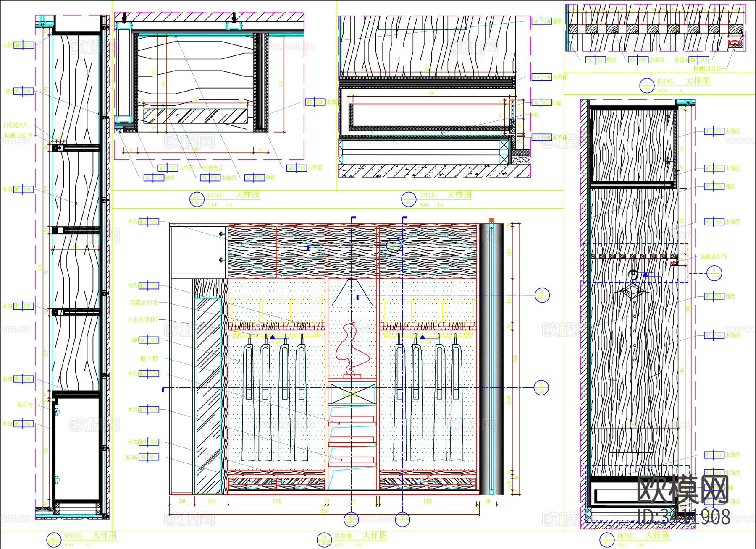Click the 1000 dimension under the left wardrobe bay
Image resolution: width=756 pixels, height=549 pixels.
276,501
